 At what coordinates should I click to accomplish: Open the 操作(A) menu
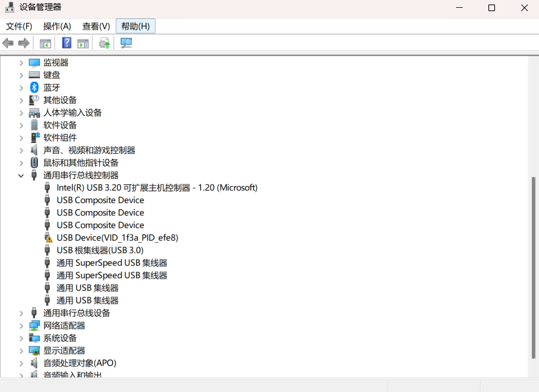click(x=57, y=26)
